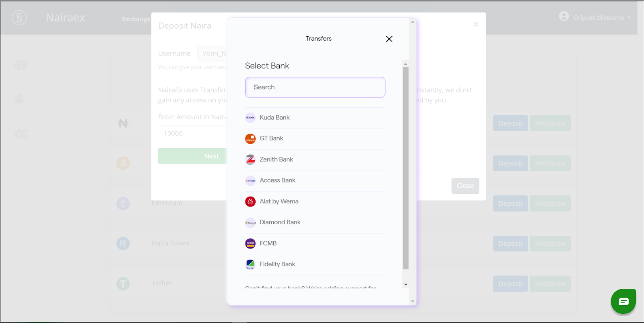This screenshot has height=323, width=644.
Task: Close the Deposit Naira dialog with X
Action: 476,25
